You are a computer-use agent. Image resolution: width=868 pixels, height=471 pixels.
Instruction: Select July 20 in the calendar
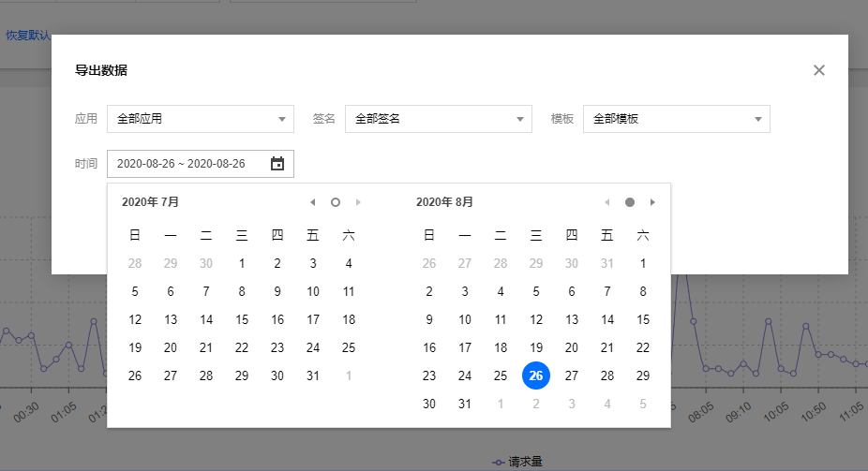[171, 347]
